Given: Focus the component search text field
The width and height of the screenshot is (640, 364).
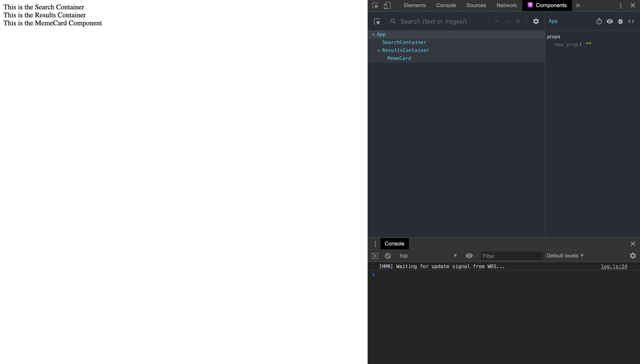Looking at the screenshot, I should [443, 21].
